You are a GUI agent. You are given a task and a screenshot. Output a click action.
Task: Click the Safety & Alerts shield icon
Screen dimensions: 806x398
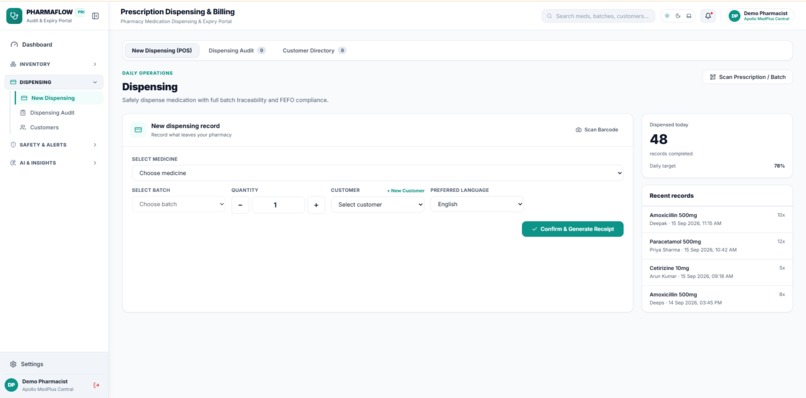13,145
